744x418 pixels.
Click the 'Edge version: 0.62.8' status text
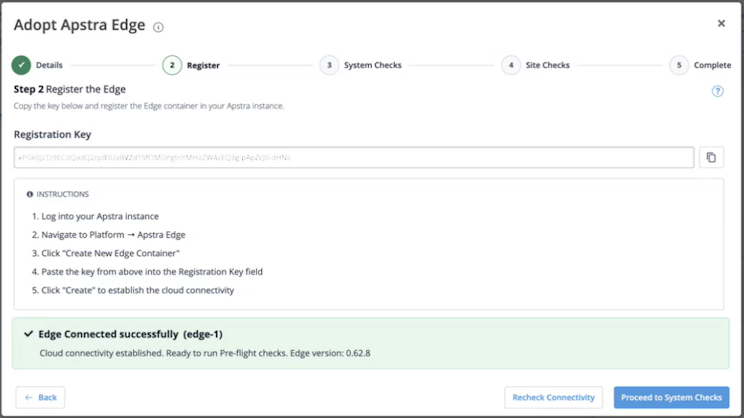point(330,353)
